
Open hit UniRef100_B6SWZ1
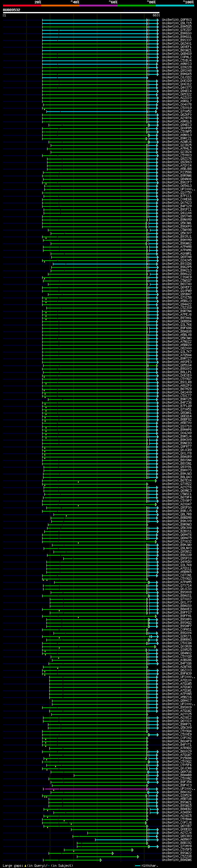pos(176,50)
